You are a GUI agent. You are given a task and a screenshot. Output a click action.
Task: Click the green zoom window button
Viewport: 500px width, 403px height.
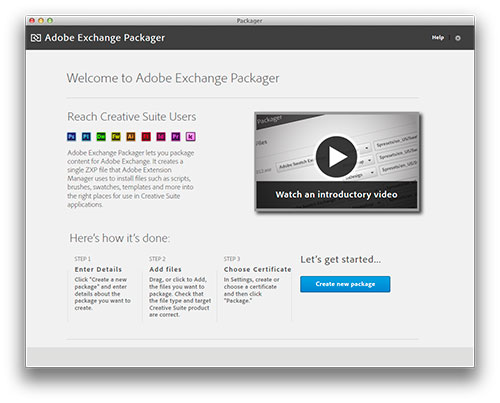[x=50, y=21]
